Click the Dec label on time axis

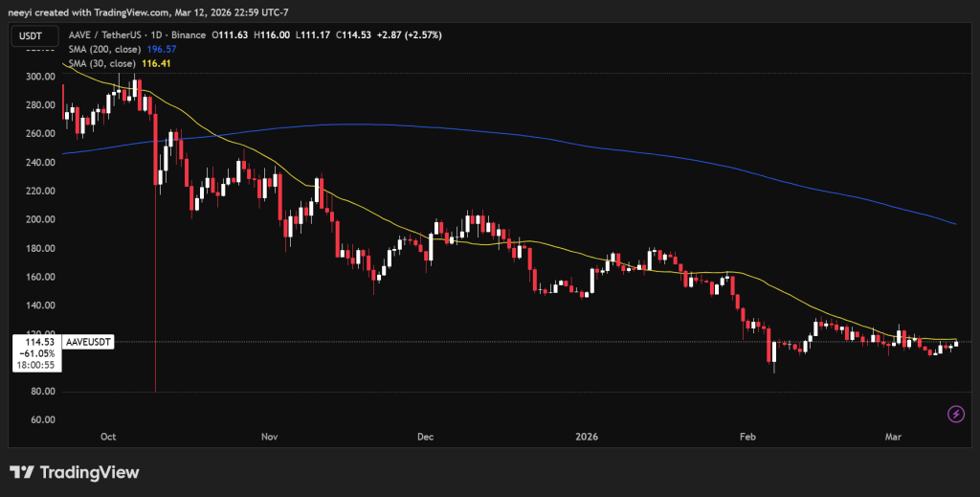coord(426,437)
